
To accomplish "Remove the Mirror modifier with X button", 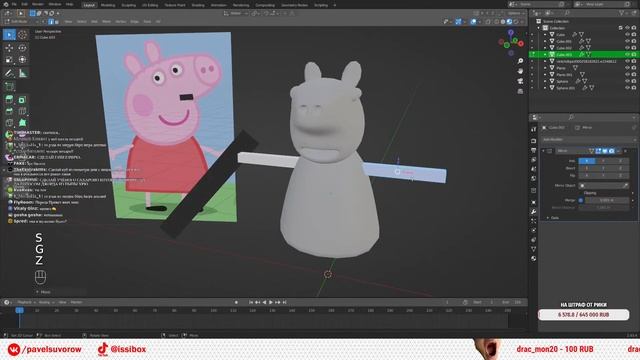I will point(625,151).
